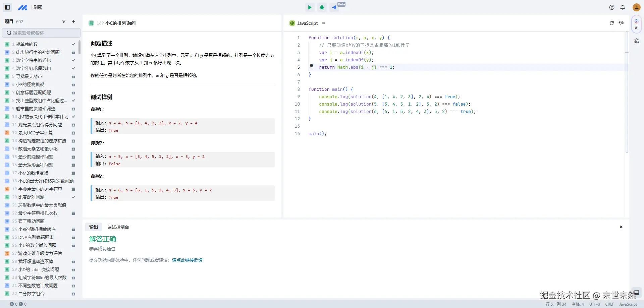
Task: Change CRLF line ending in status bar
Action: pos(609,304)
